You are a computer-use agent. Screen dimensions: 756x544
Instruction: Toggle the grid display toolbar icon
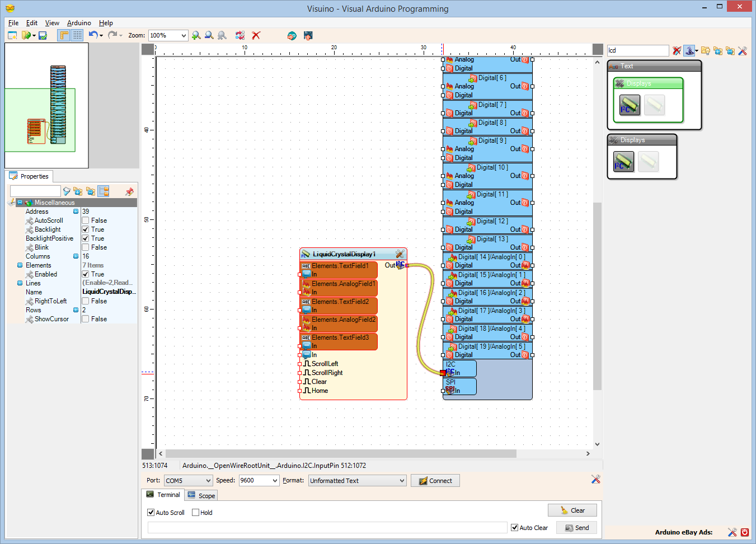coord(77,35)
